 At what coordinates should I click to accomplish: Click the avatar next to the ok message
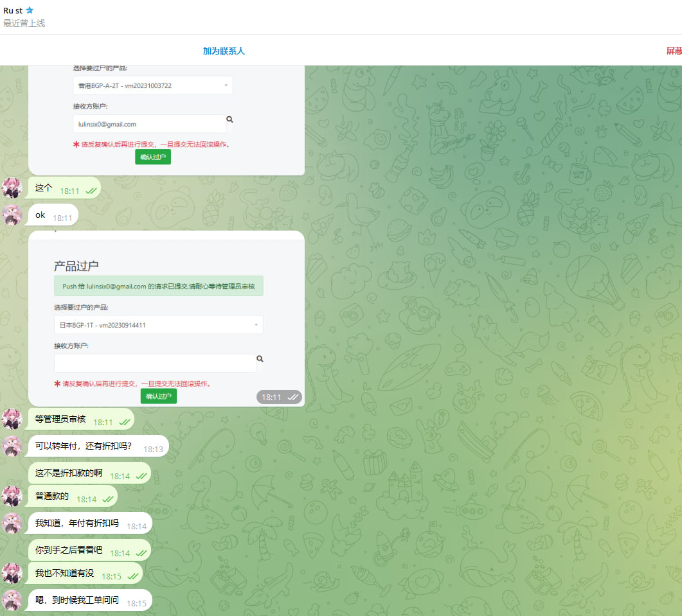(x=12, y=215)
